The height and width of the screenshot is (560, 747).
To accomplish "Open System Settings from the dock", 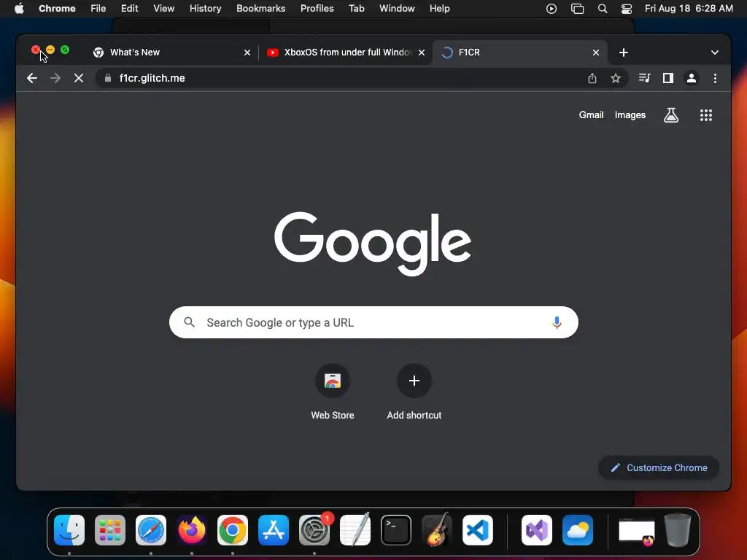I will (314, 530).
